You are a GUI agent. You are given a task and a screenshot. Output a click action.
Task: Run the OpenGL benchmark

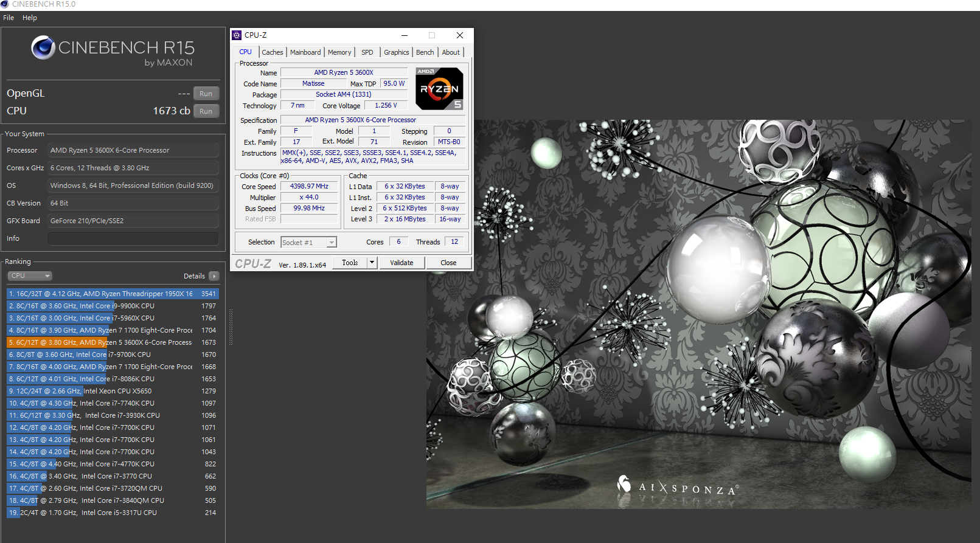click(206, 94)
